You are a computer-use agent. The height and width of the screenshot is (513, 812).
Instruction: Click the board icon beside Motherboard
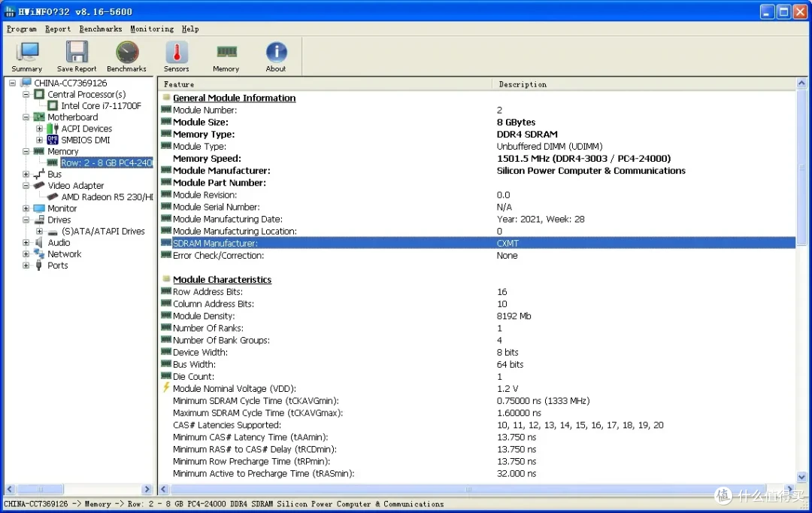point(39,117)
